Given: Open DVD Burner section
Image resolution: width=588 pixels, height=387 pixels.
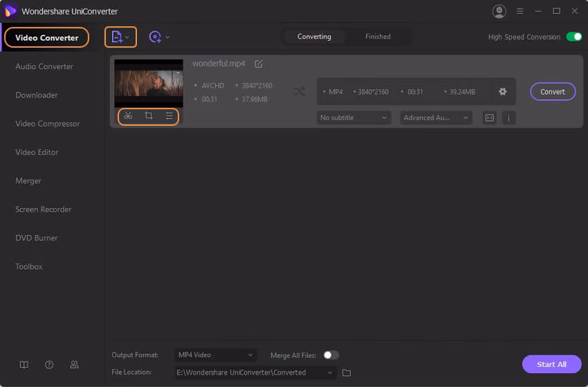Looking at the screenshot, I should click(x=37, y=238).
